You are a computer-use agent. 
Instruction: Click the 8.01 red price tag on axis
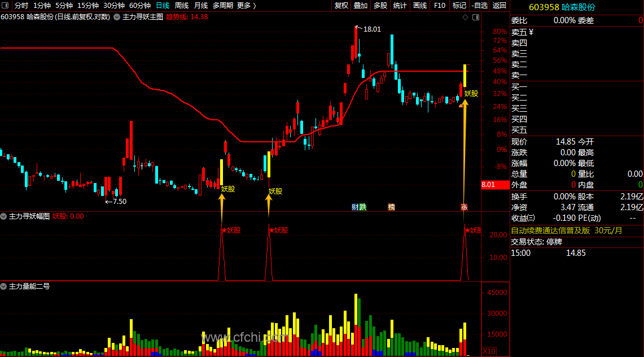(495, 185)
